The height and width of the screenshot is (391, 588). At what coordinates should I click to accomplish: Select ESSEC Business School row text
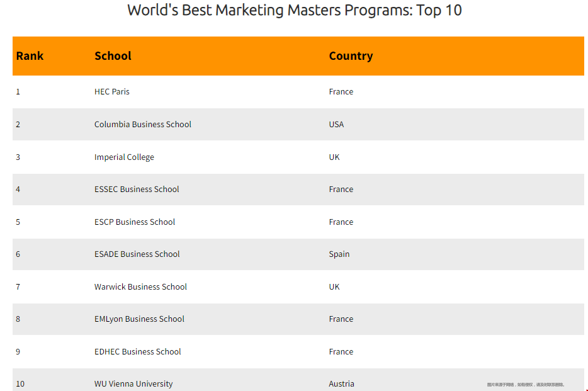137,190
